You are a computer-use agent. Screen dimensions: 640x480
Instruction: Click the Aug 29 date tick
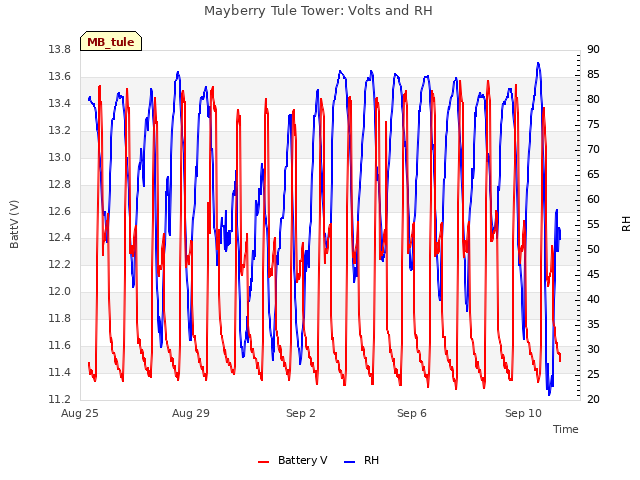[x=191, y=413]
